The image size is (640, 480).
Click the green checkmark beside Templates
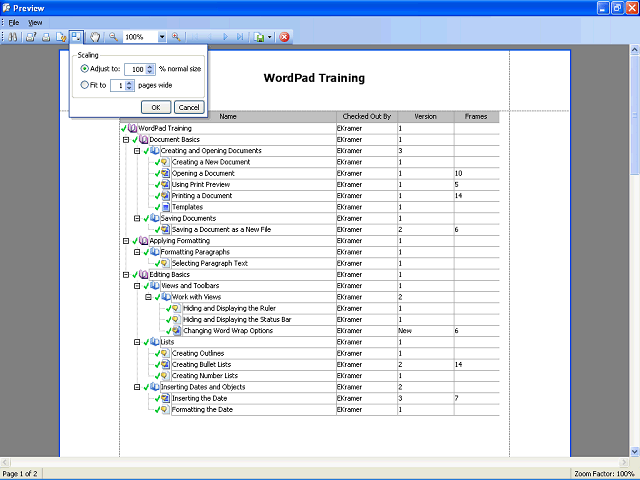click(157, 207)
